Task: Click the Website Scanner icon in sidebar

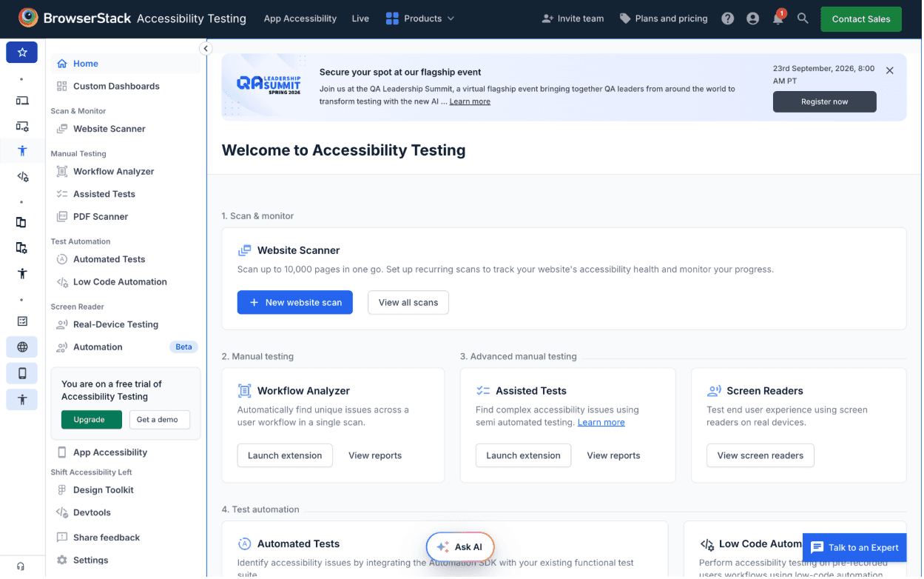Action: (62, 130)
